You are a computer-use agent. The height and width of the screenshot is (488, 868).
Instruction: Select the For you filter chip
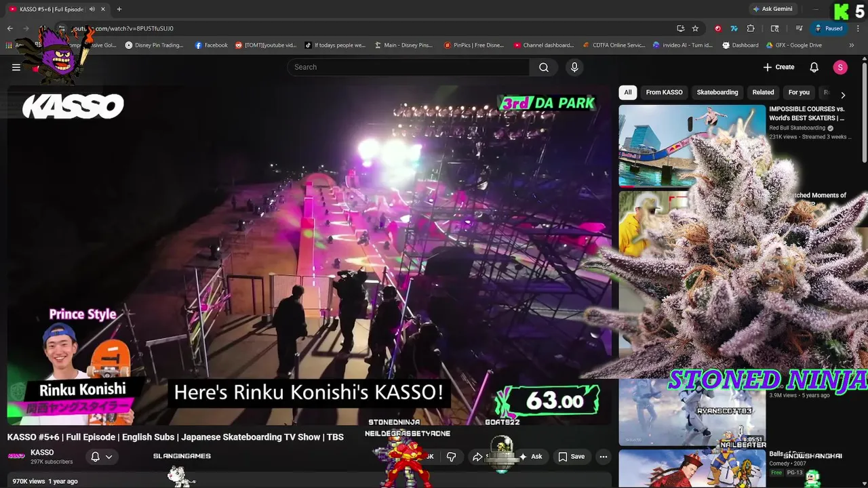coord(799,92)
